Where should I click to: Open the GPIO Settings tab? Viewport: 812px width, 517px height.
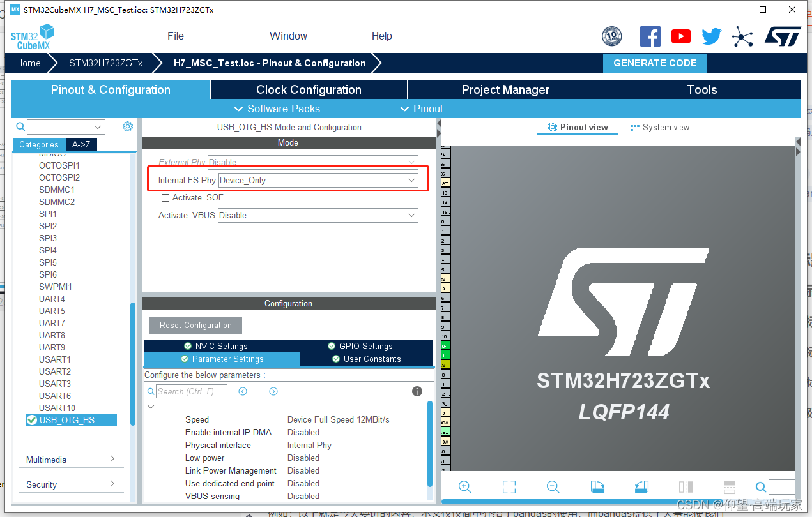(x=360, y=346)
